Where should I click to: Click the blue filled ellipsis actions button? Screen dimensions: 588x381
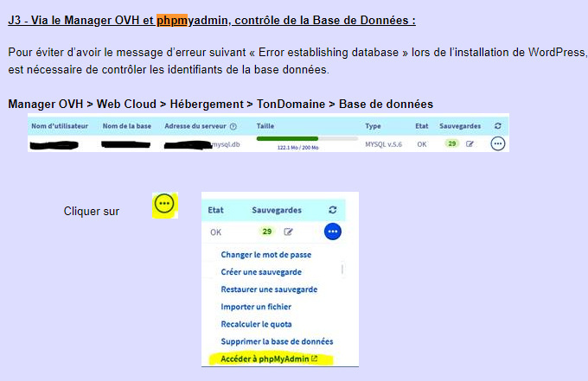tap(333, 232)
